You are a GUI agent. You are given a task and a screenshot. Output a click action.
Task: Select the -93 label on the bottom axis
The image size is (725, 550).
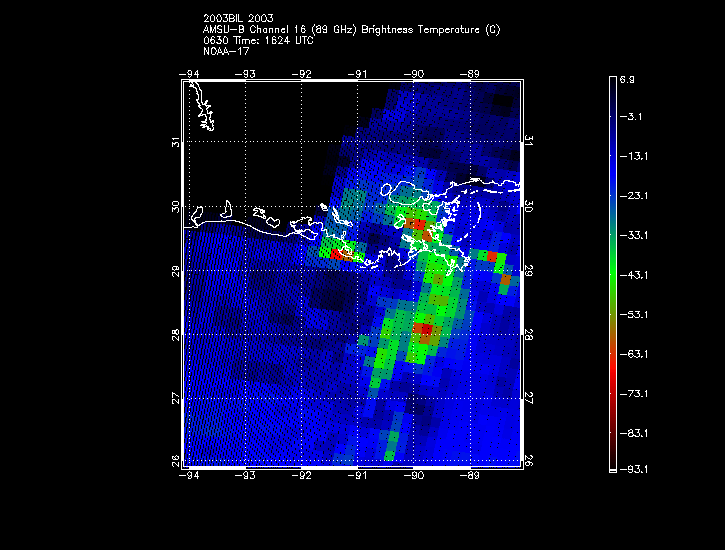pyautogui.click(x=245, y=476)
